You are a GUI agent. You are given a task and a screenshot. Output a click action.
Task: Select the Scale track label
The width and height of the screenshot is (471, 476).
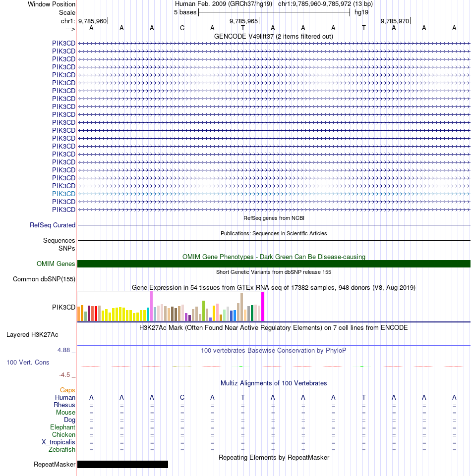coord(67,12)
